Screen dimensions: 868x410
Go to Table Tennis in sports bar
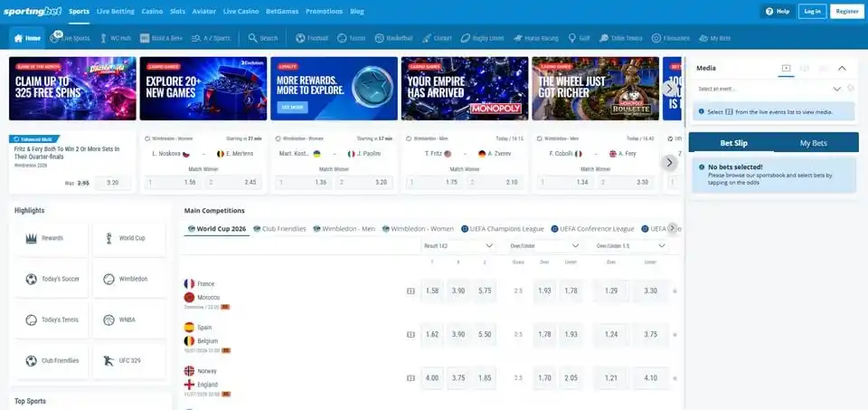tap(620, 38)
